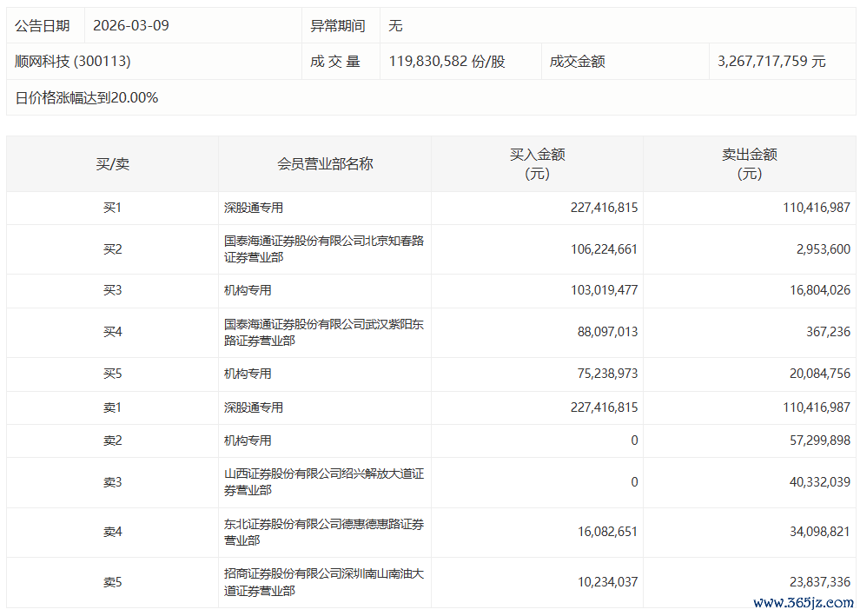Select sell amount 367,236
860x616 pixels.
tap(828, 332)
